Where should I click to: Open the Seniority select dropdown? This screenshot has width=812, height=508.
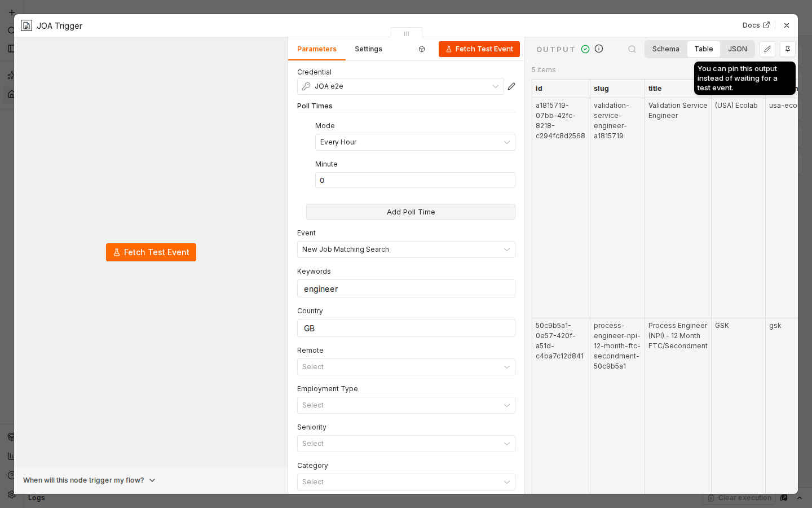406,444
